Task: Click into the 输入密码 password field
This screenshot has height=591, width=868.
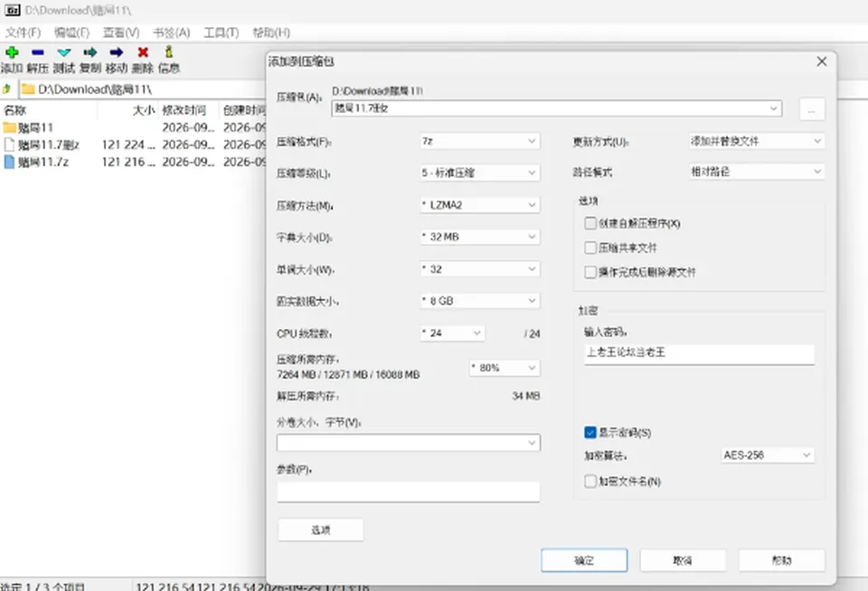Action: [x=699, y=353]
